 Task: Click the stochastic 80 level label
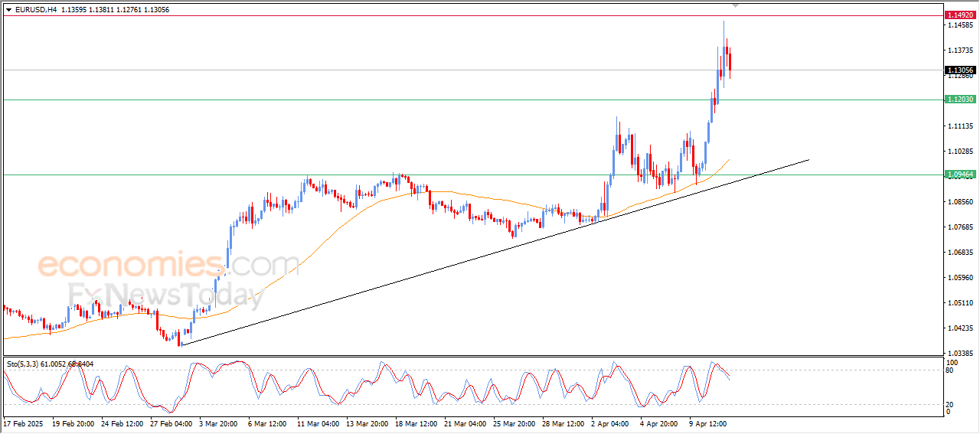(952, 371)
